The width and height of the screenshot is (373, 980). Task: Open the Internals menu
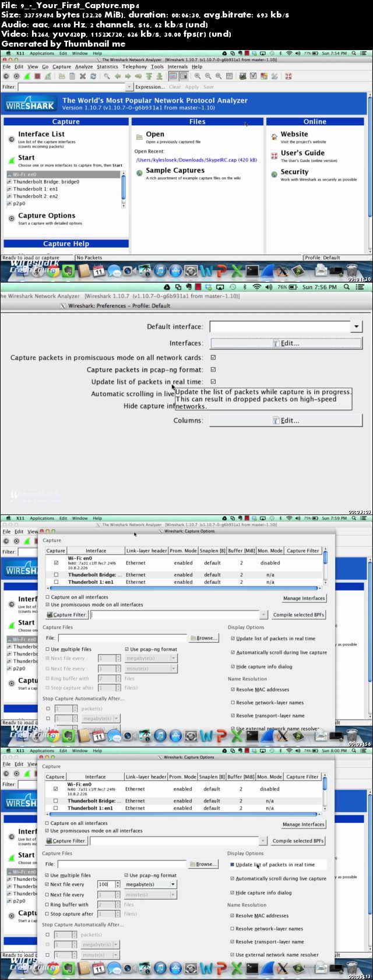tap(178, 67)
